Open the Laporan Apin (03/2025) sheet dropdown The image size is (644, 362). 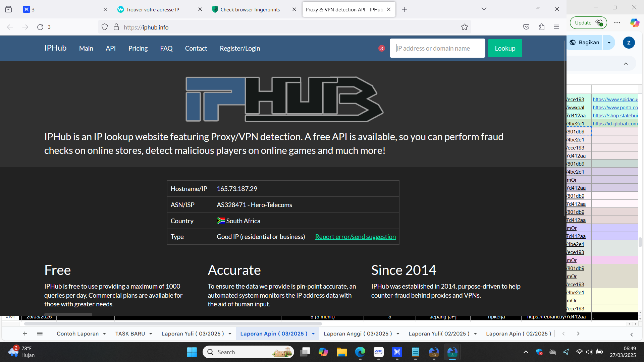coord(313,334)
